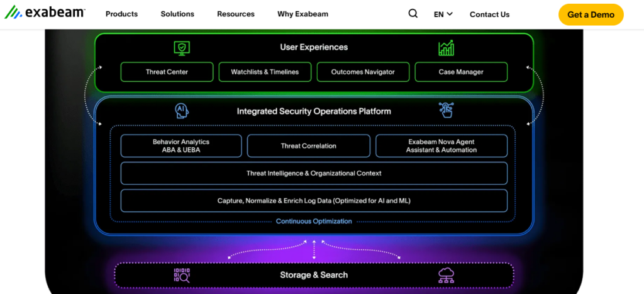Click the shield monitor icon beside User Experiences
The height and width of the screenshot is (294, 644).
point(182,48)
